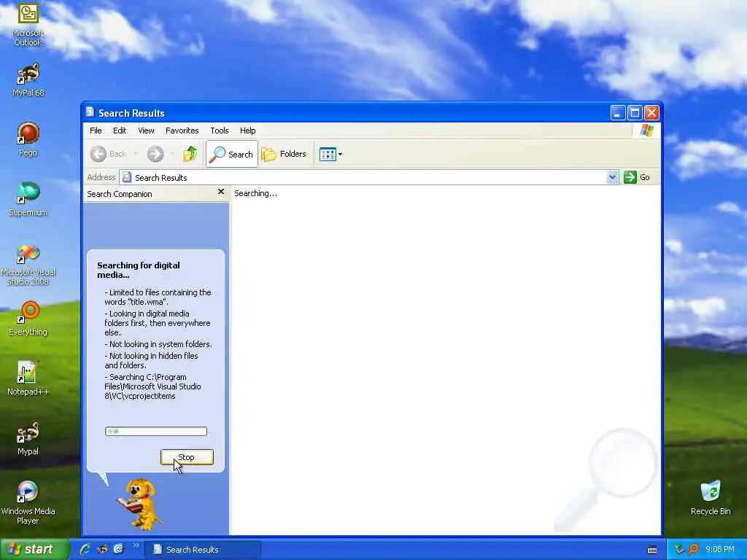The height and width of the screenshot is (560, 747).
Task: Open the View menu
Action: (x=146, y=131)
